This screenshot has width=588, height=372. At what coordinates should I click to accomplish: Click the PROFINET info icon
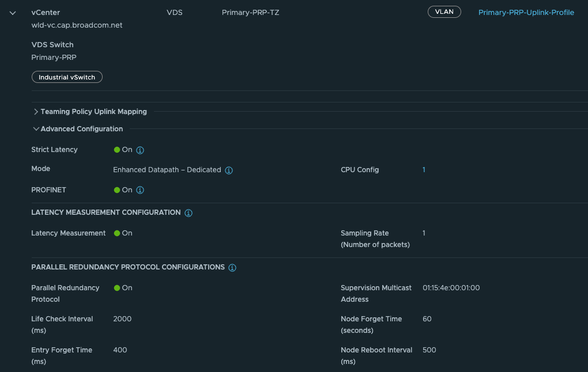(x=140, y=191)
